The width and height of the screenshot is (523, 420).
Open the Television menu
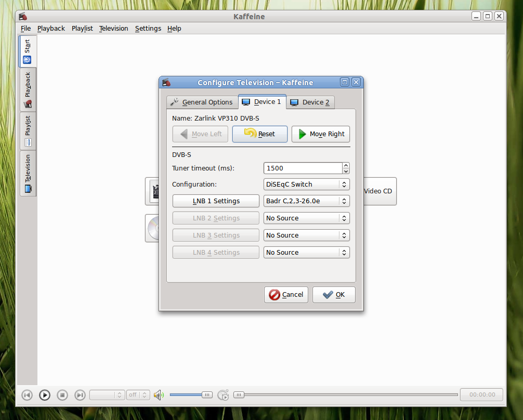(113, 29)
